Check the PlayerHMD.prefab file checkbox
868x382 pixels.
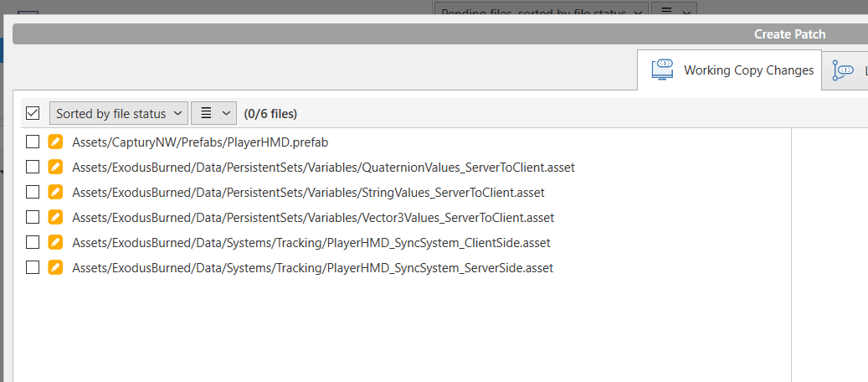(33, 142)
